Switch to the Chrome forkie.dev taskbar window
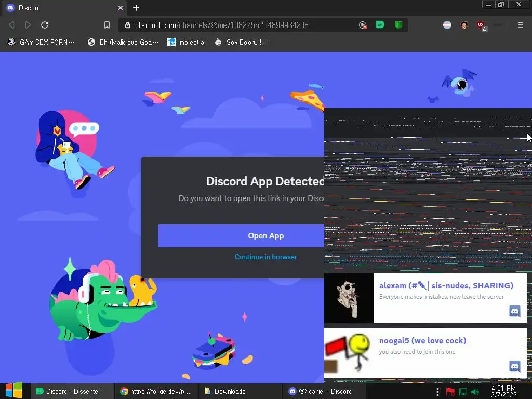This screenshot has width=532, height=399. tap(156, 391)
